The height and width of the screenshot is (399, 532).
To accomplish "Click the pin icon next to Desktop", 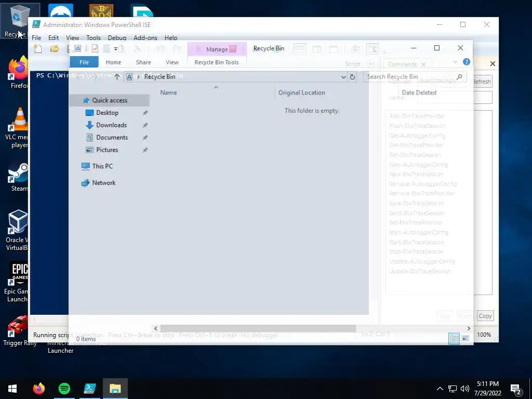I will coord(145,113).
